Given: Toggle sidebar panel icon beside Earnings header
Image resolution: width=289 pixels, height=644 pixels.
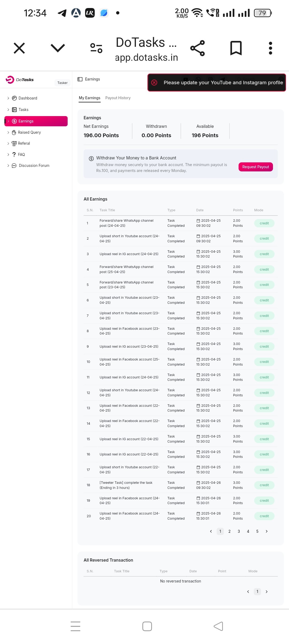Looking at the screenshot, I should coord(80,79).
